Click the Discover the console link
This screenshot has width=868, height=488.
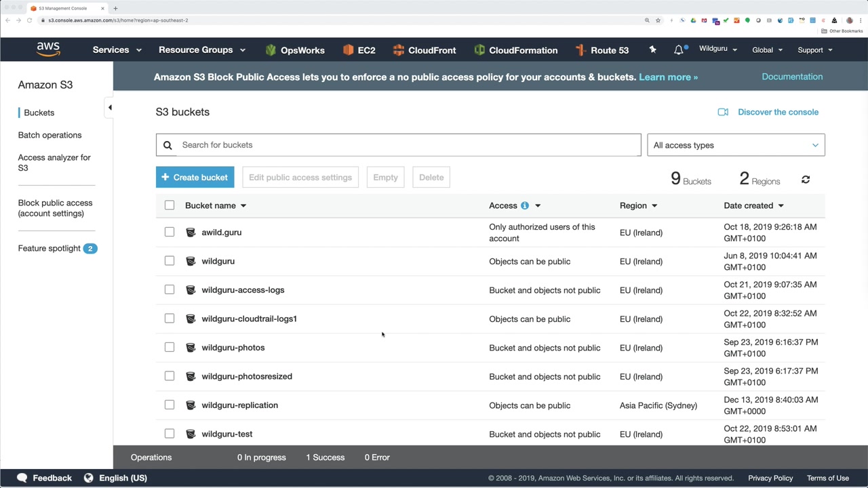click(778, 112)
